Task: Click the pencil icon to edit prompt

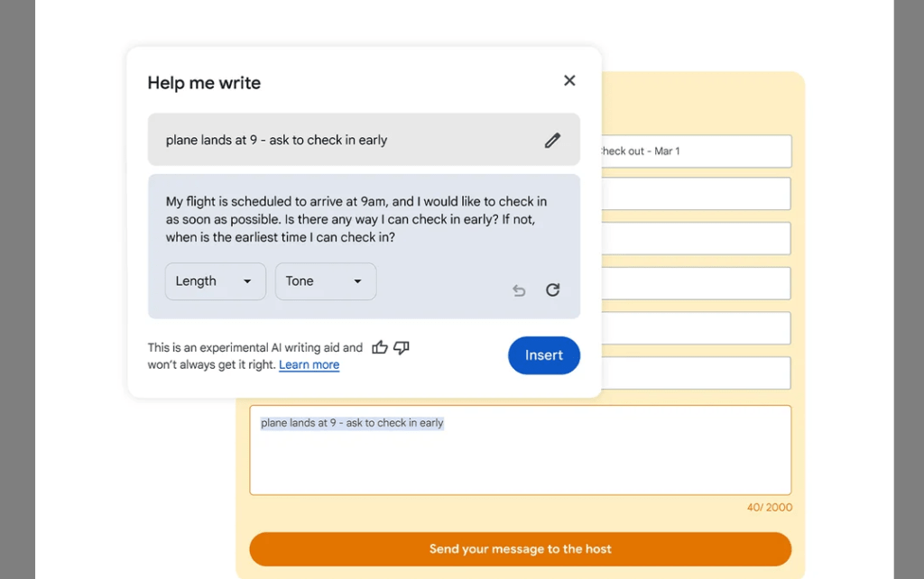Action: (x=552, y=140)
